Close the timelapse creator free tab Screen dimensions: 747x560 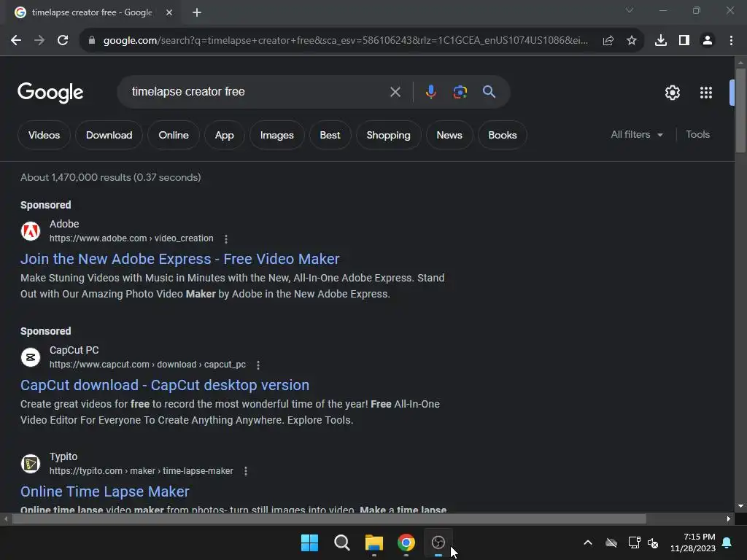click(169, 12)
